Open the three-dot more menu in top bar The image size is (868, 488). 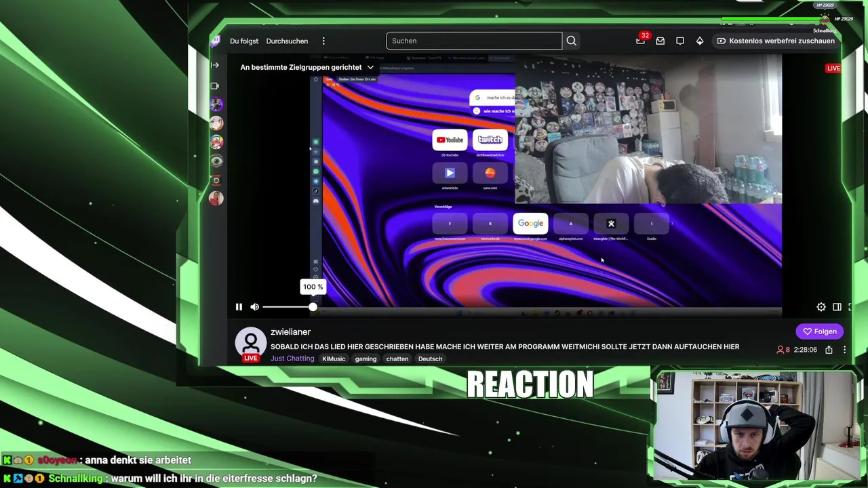coord(323,41)
